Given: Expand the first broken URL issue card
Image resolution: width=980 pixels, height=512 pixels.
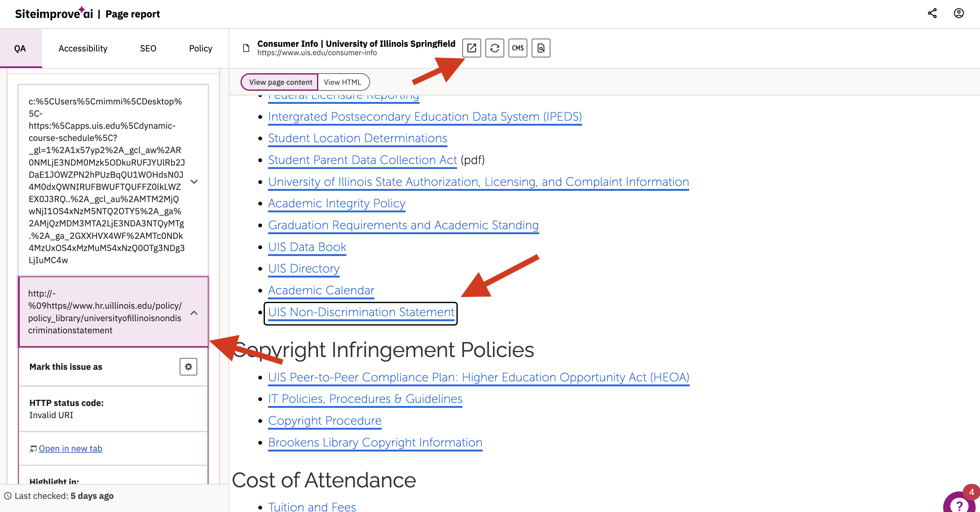Looking at the screenshot, I should 194,182.
